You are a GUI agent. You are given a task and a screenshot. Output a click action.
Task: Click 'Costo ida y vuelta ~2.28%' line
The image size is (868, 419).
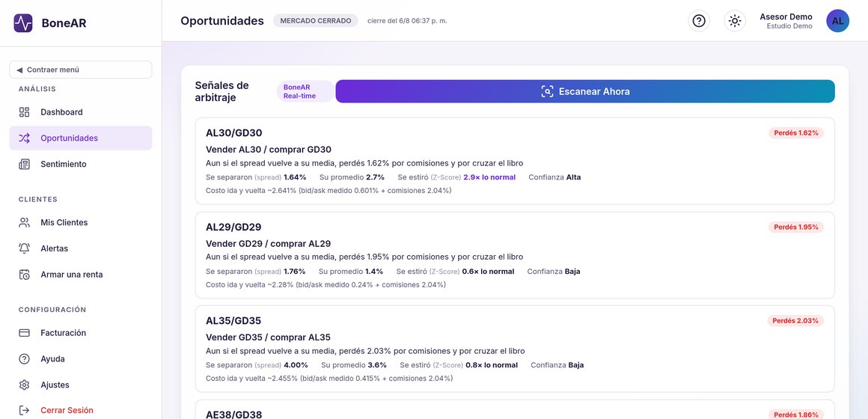326,285
